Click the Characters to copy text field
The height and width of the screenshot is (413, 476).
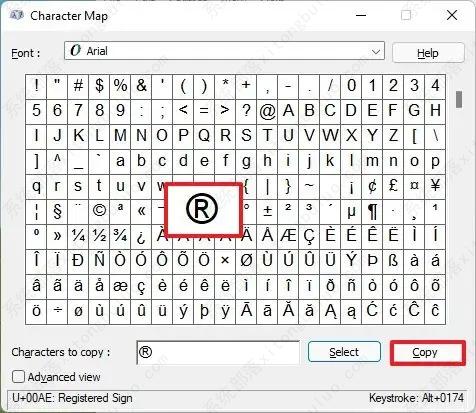click(218, 352)
